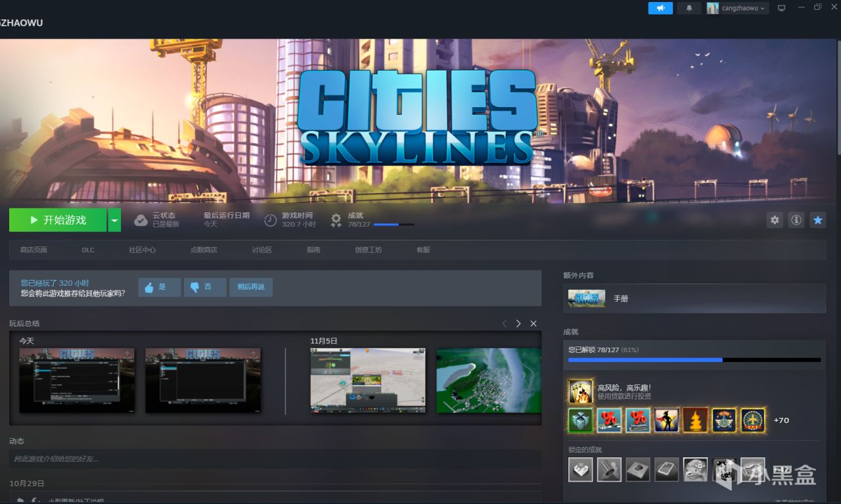
Task: Click the play time clock icon
Action: [x=270, y=220]
